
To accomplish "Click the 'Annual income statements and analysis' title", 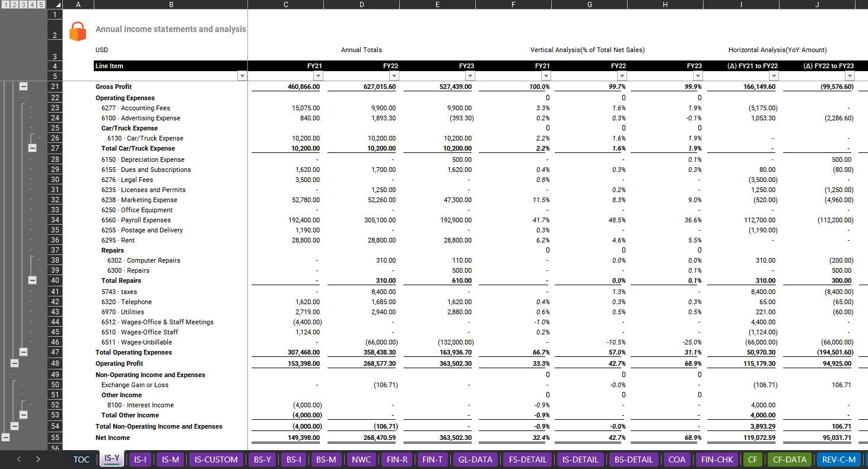I will (171, 29).
